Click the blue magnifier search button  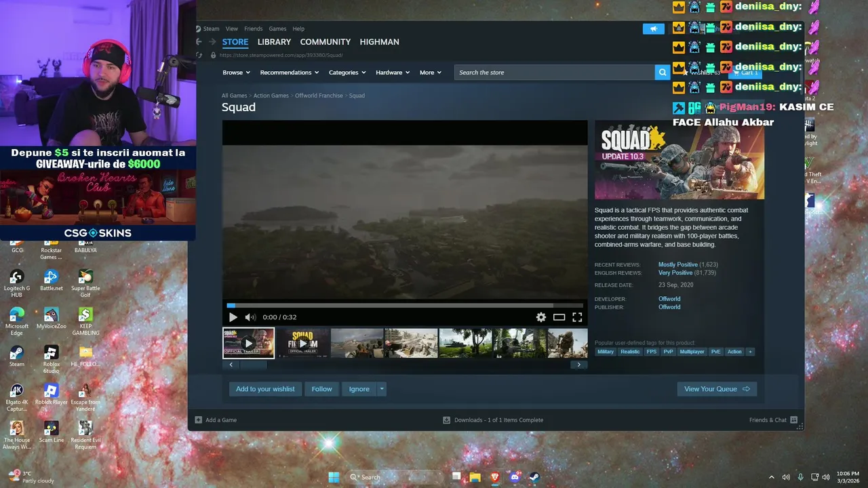click(662, 73)
